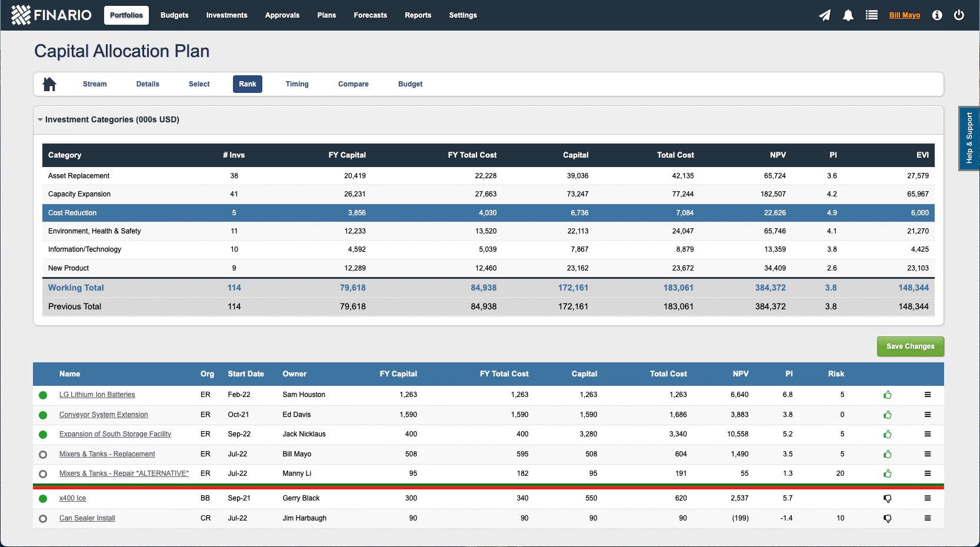Switch to the Timing tab
980x547 pixels.
click(x=297, y=84)
